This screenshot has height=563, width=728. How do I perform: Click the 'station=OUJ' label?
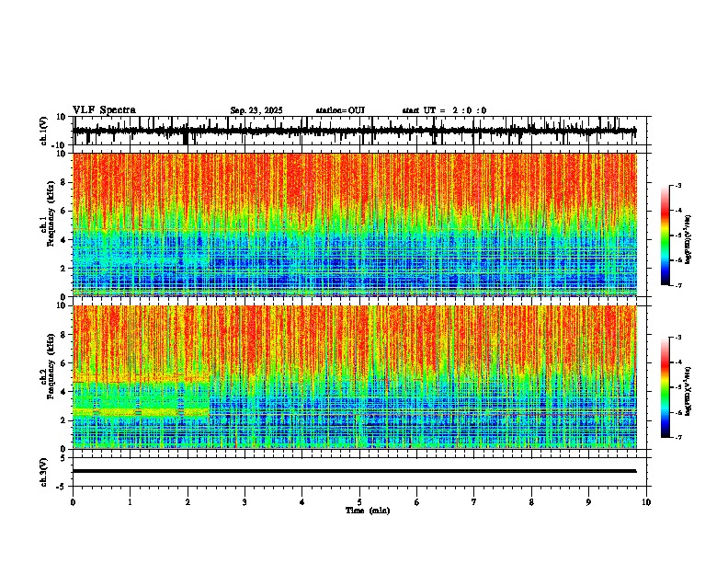[340, 110]
